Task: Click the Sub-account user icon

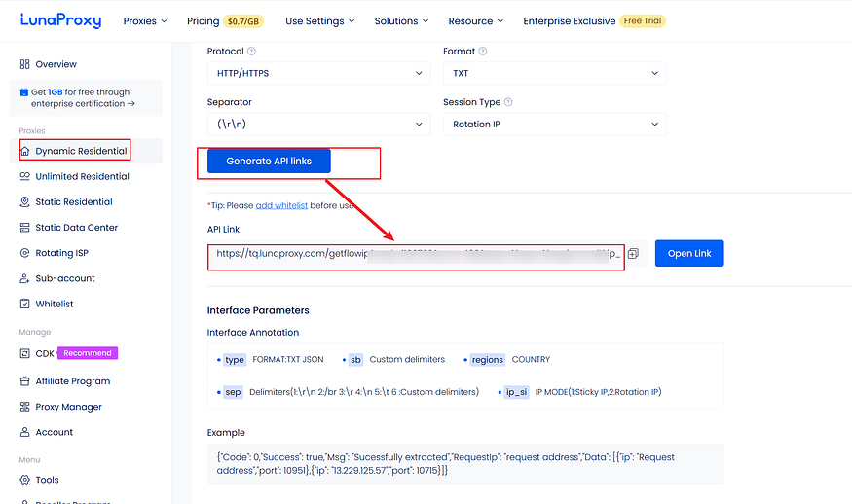Action: [24, 278]
